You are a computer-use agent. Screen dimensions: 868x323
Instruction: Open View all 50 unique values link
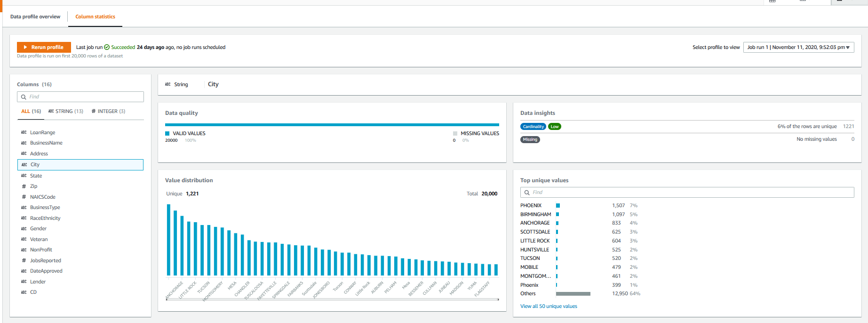tap(549, 306)
